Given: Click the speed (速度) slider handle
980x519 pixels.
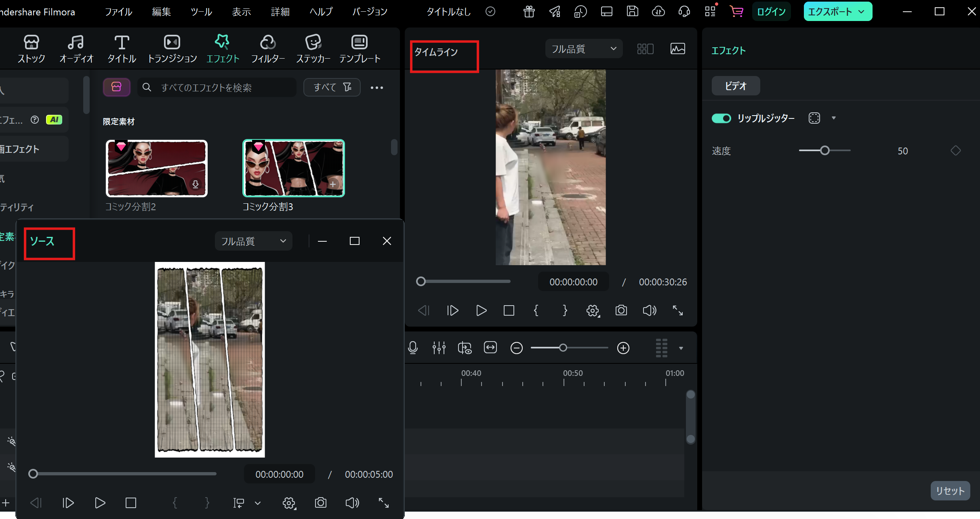Looking at the screenshot, I should (825, 150).
